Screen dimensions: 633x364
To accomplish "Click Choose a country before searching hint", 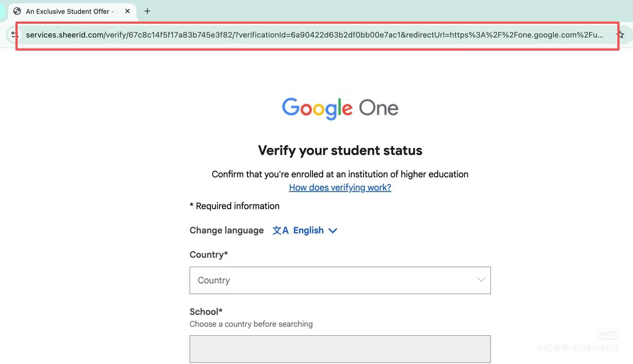I will pyautogui.click(x=251, y=324).
